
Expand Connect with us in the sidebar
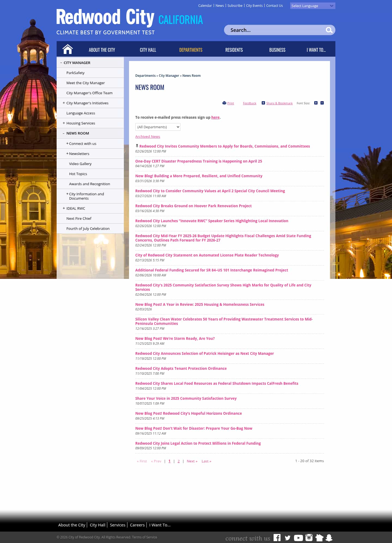click(x=67, y=144)
